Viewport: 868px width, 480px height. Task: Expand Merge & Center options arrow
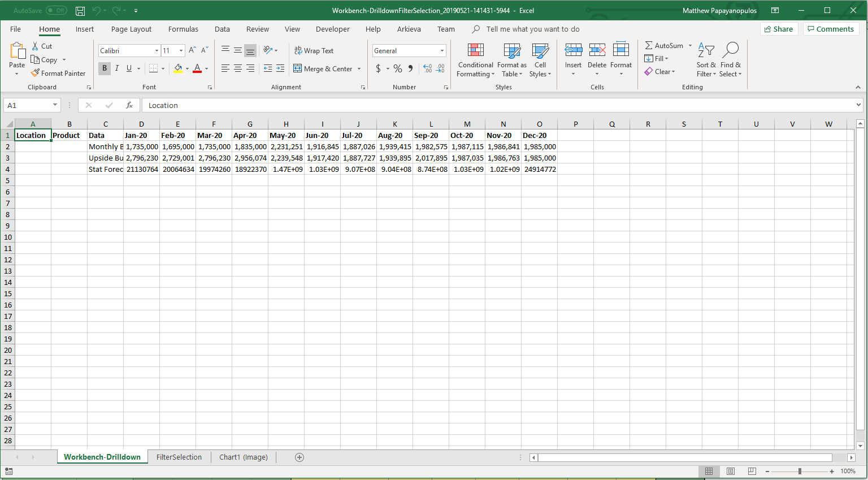pyautogui.click(x=359, y=69)
